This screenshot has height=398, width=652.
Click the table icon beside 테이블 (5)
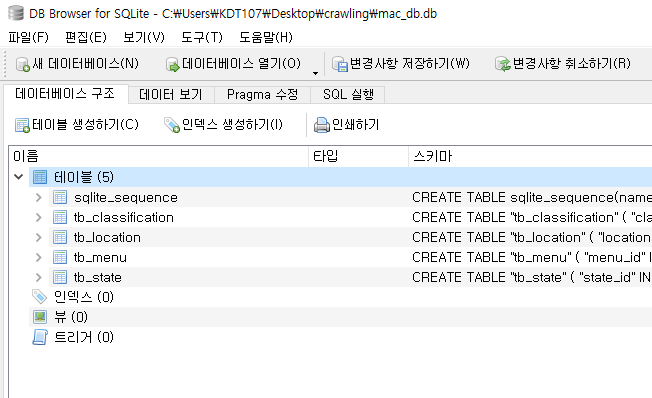coord(40,177)
